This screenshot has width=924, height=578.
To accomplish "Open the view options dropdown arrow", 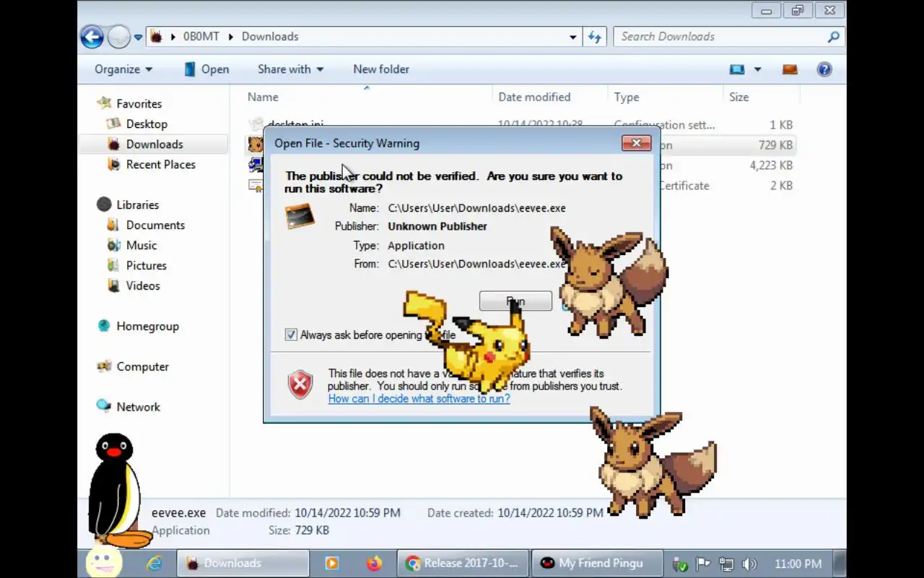I will click(757, 69).
